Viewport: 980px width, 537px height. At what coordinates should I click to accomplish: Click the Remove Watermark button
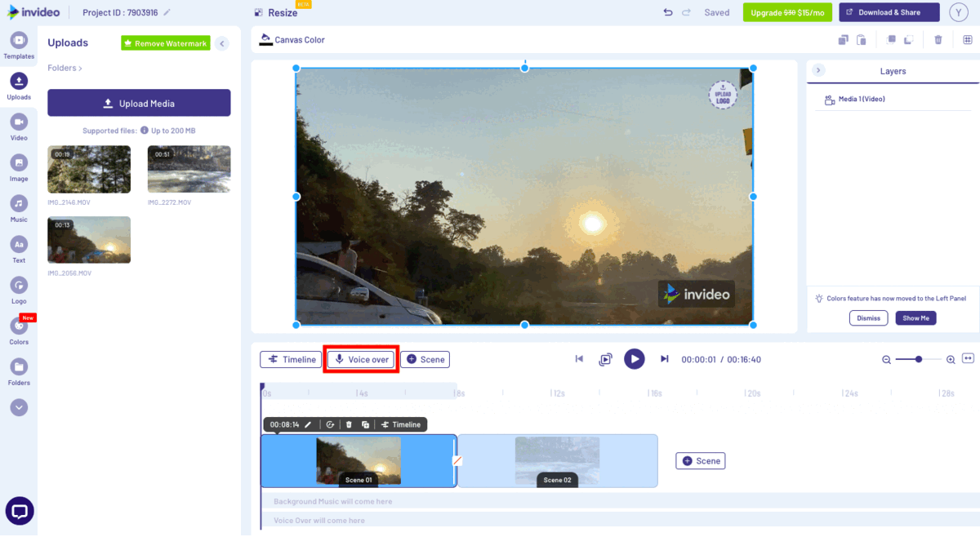[165, 42]
